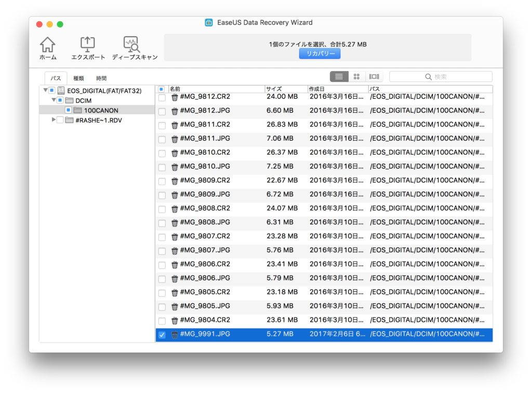
Task: Click the 5.79 MB size cell
Action: click(280, 278)
